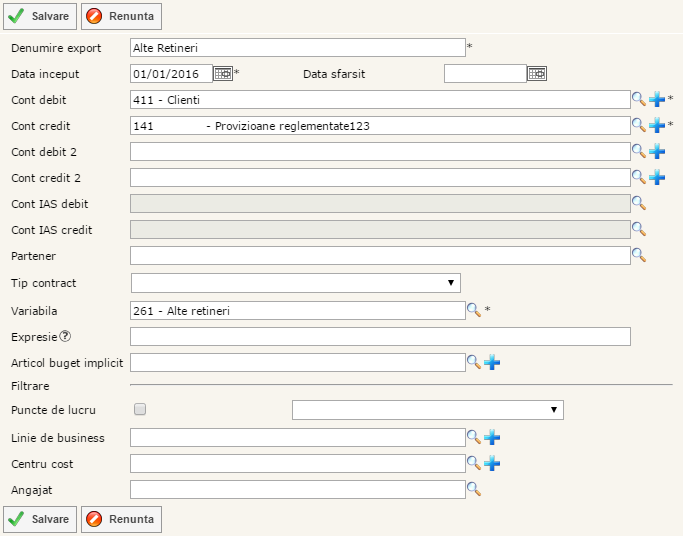Image resolution: width=683 pixels, height=536 pixels.
Task: Search Linie de business entries
Action: pos(473,437)
